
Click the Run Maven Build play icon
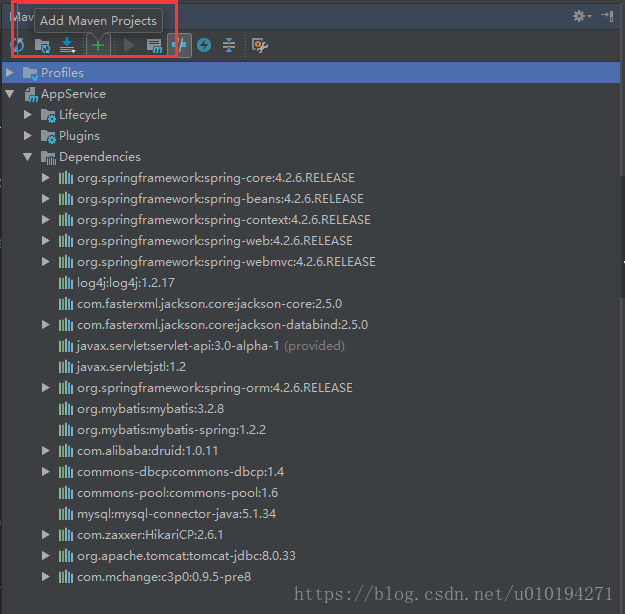tap(129, 45)
